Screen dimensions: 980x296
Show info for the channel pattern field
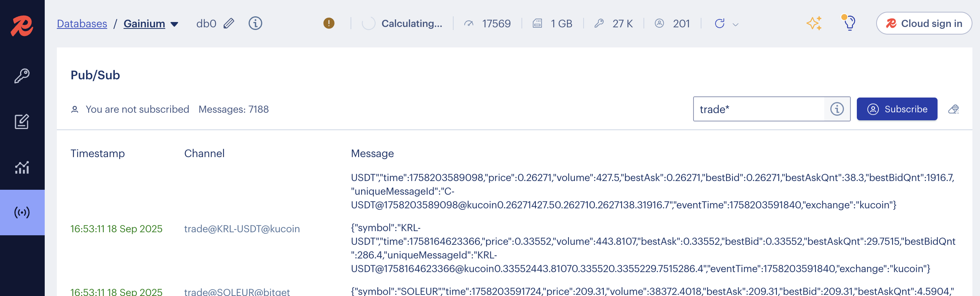pyautogui.click(x=837, y=109)
